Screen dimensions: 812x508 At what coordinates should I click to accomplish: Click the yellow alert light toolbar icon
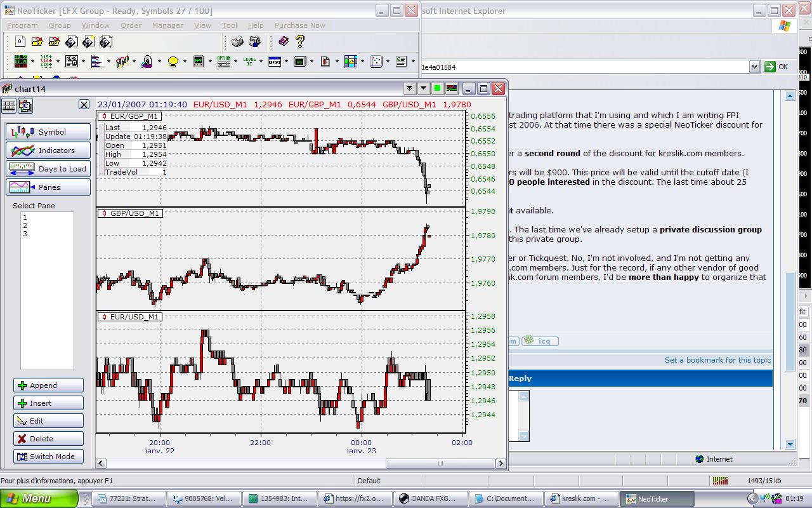[x=173, y=62]
